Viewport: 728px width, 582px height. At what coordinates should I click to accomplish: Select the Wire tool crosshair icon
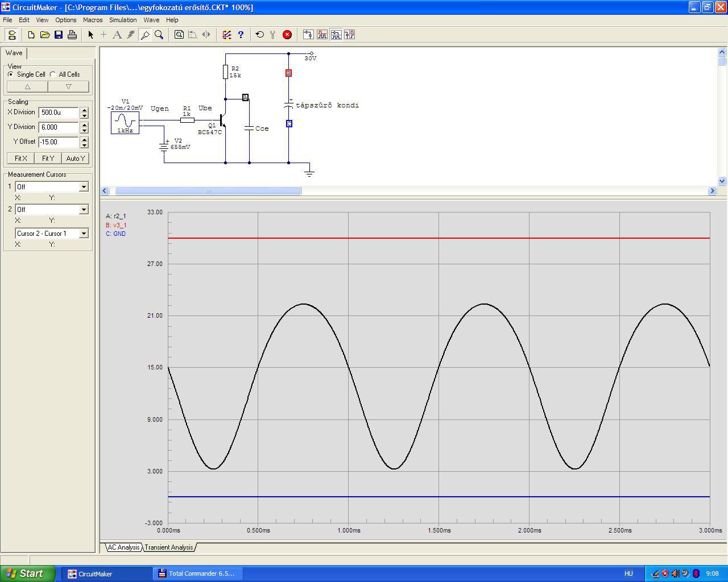point(104,35)
